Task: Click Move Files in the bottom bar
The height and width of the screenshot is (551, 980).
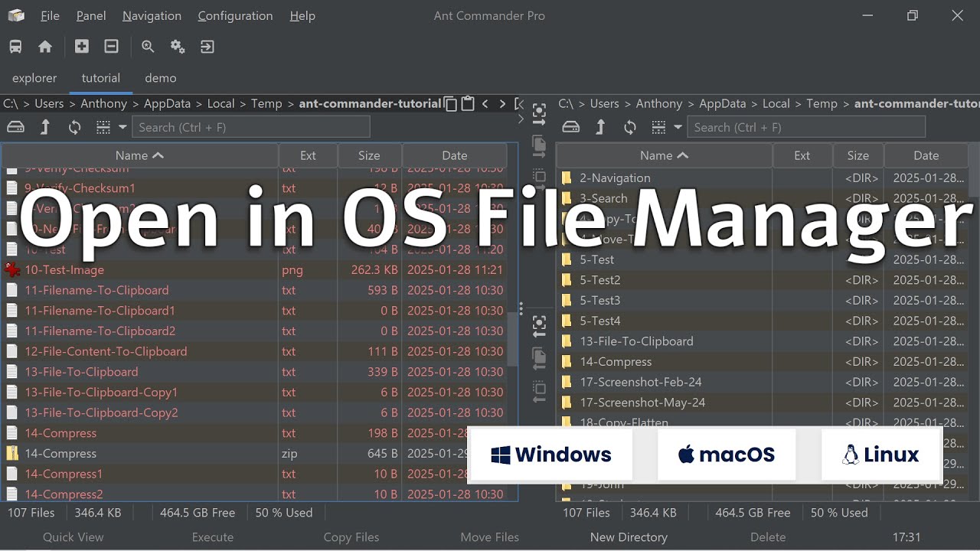Action: click(490, 537)
